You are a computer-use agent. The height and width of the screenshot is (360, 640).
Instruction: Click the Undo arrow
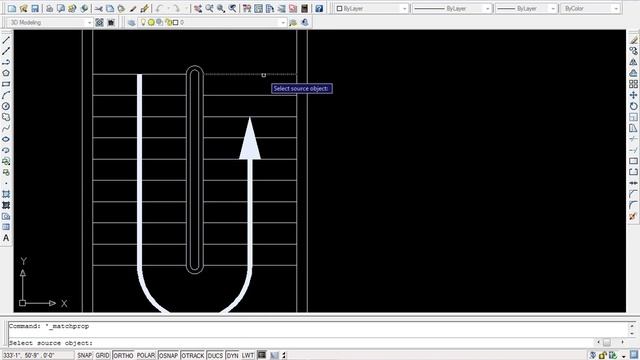coord(160,8)
